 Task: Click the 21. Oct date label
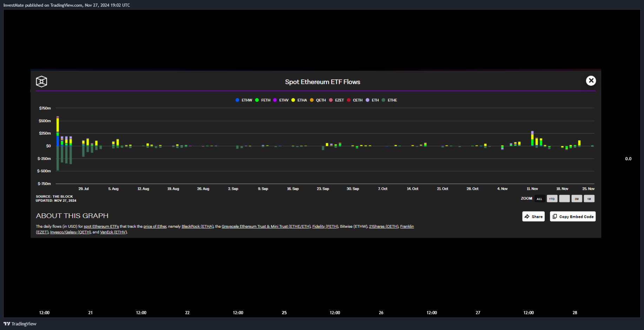pos(443,189)
